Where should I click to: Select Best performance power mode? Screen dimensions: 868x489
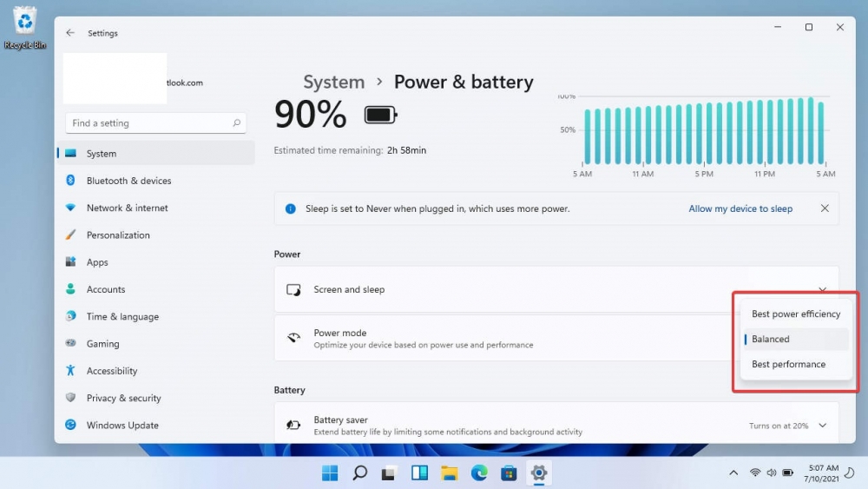788,365
